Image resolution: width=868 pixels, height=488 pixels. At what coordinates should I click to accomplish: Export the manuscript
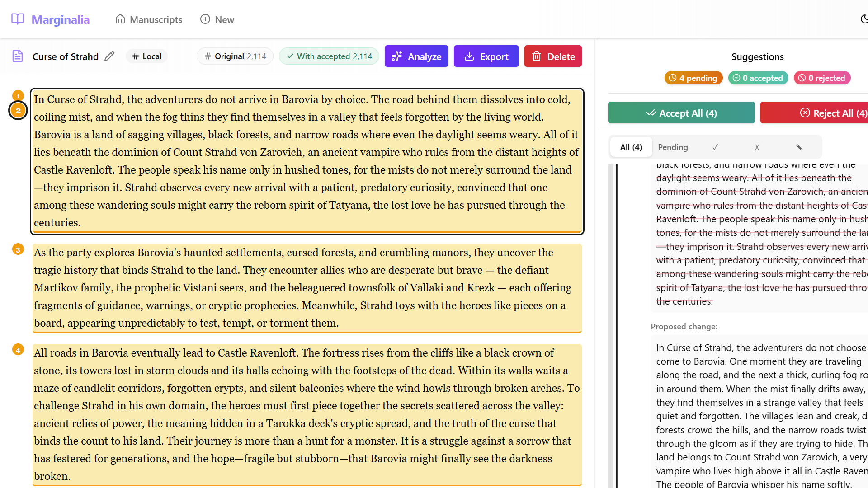tap(486, 56)
